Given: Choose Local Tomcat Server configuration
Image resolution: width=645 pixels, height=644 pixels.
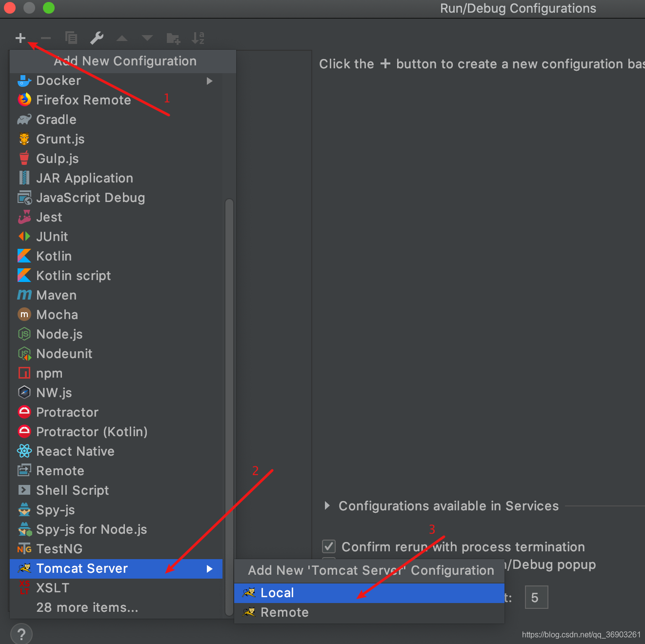Looking at the screenshot, I should click(369, 593).
